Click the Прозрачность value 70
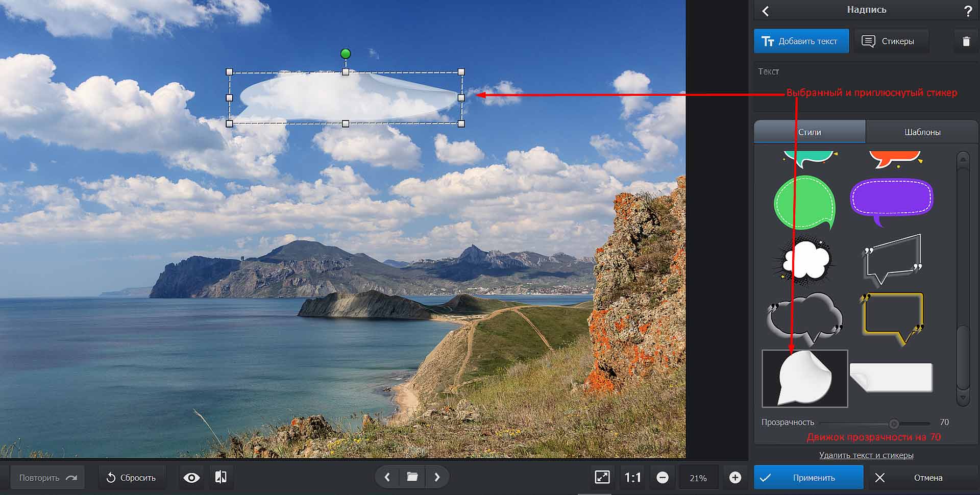Screen dimensions: 980x495 coord(944,422)
